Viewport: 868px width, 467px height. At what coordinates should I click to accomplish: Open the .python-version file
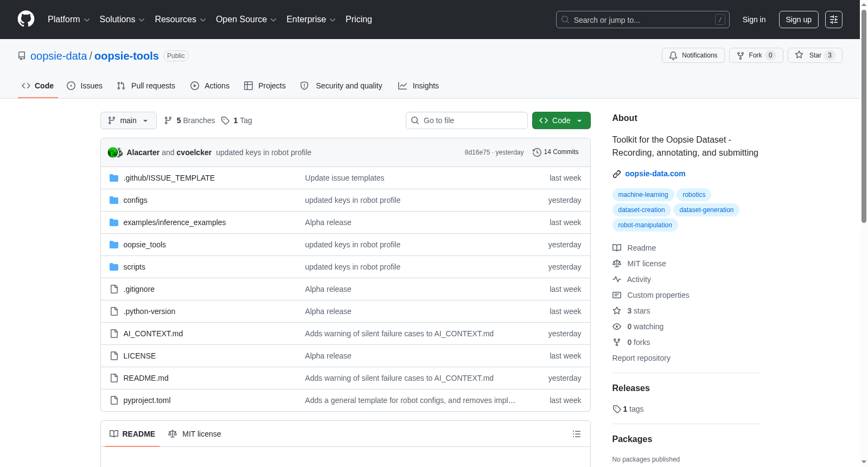[x=149, y=311]
